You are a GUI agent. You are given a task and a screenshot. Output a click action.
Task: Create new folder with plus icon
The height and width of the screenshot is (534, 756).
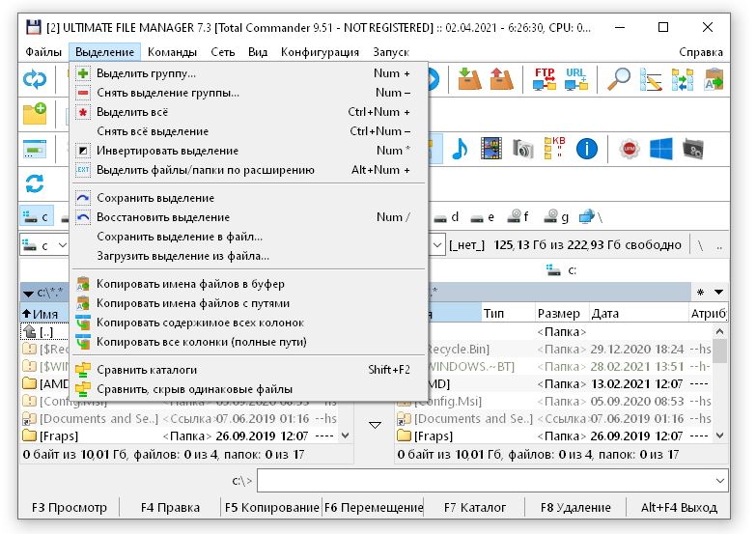[35, 114]
